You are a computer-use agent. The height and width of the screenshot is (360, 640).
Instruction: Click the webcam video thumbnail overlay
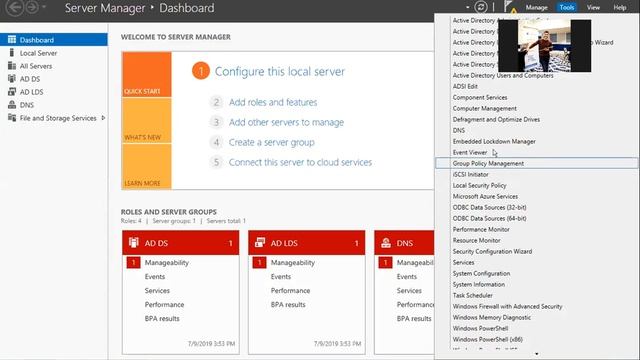point(544,46)
